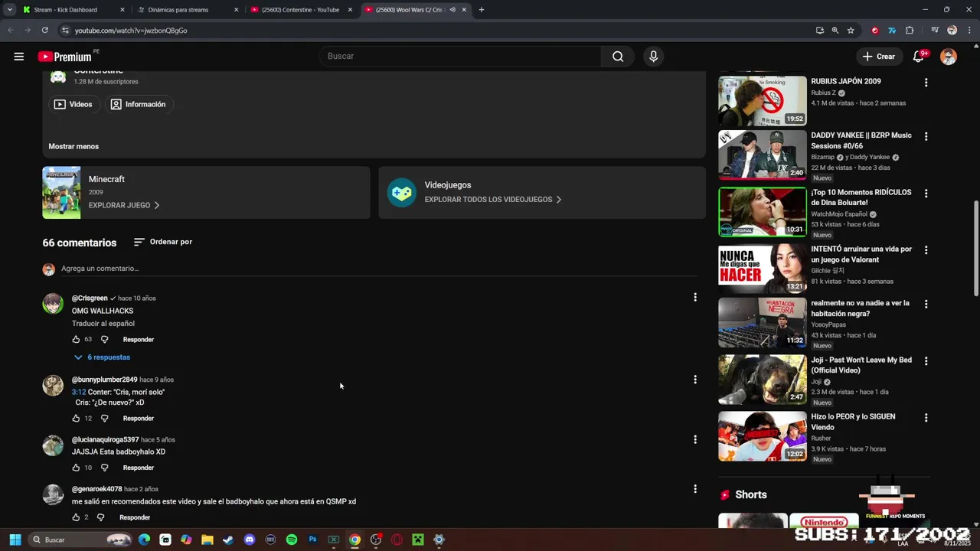Like the @genaroek4078 comment
The width and height of the screenshot is (980, 551).
click(x=76, y=517)
